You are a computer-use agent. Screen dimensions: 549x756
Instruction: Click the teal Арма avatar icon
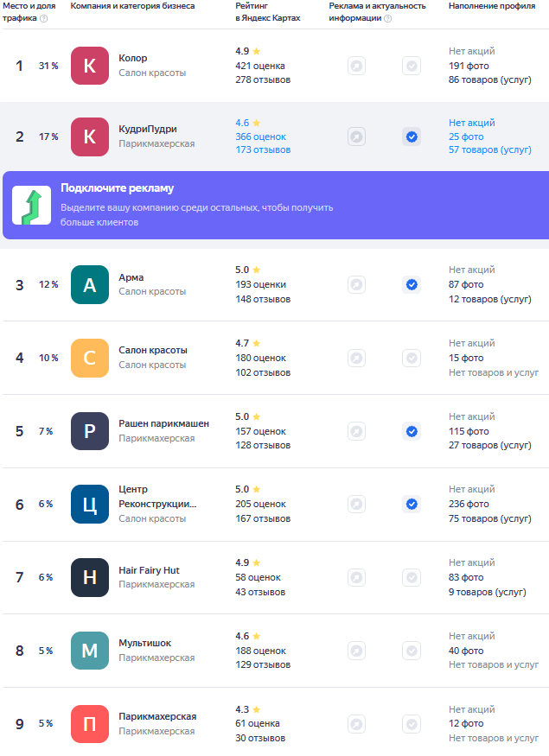point(90,284)
